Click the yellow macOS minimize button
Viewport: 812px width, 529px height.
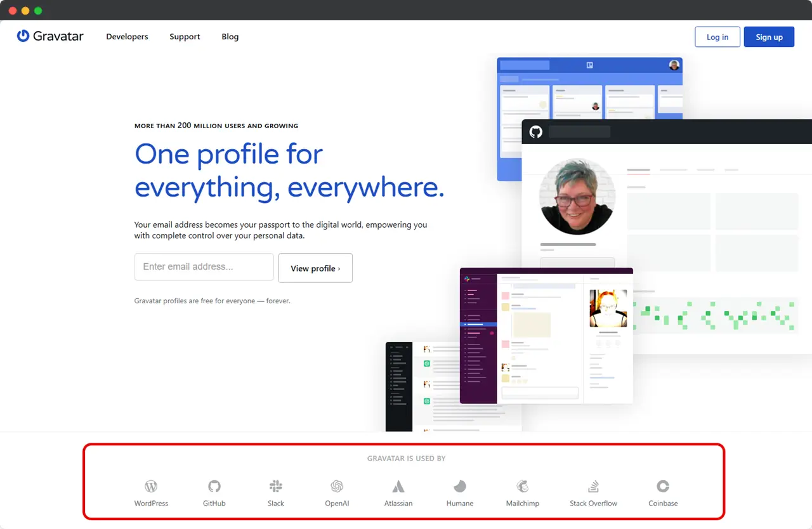click(25, 11)
